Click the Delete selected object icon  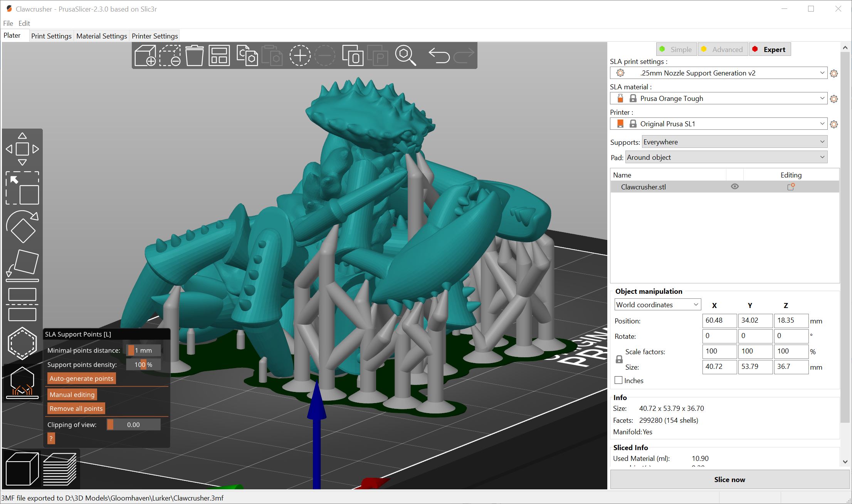(x=170, y=55)
